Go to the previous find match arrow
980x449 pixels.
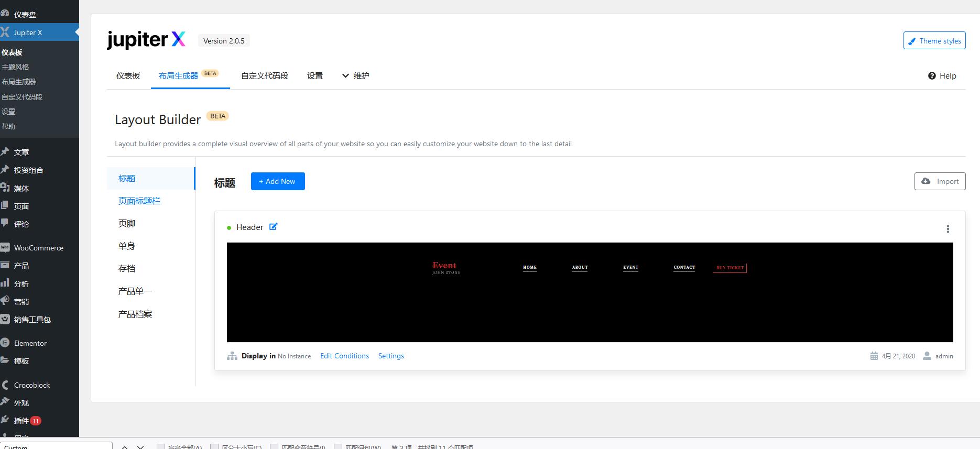click(x=125, y=447)
